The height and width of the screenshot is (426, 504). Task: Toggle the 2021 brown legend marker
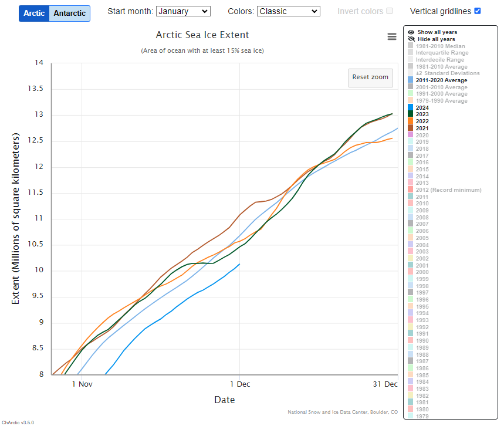tap(411, 128)
